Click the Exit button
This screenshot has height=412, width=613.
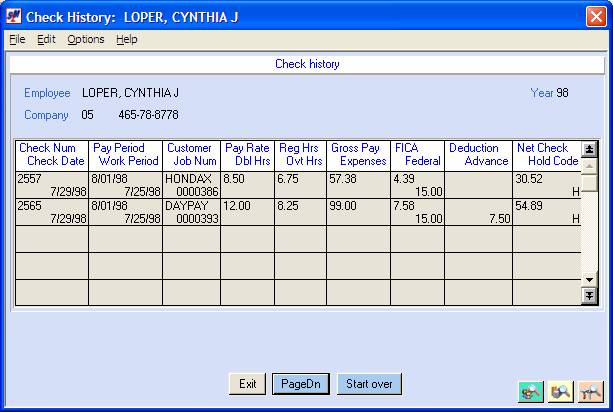pyautogui.click(x=247, y=384)
